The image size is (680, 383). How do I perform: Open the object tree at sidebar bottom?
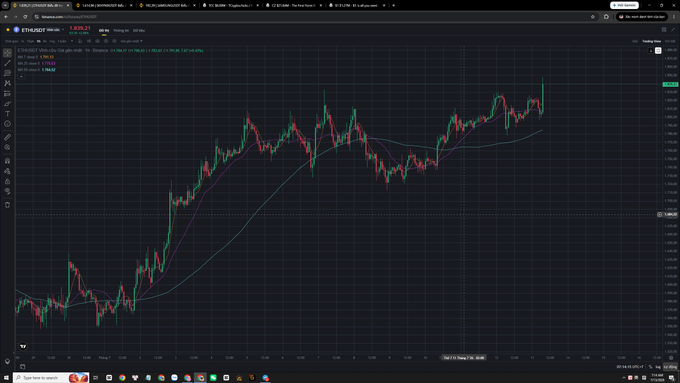(x=7, y=361)
